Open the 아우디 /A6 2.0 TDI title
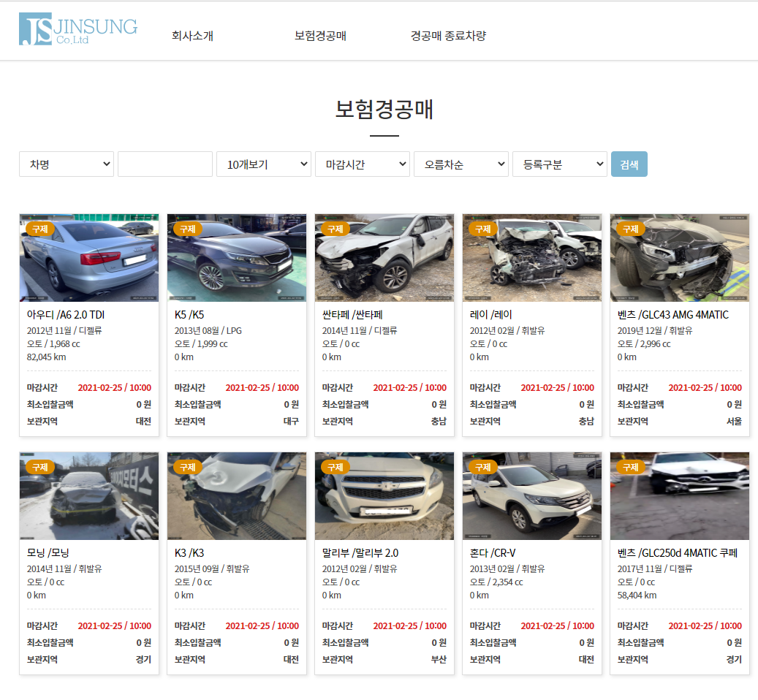This screenshot has width=758, height=700. click(x=66, y=315)
